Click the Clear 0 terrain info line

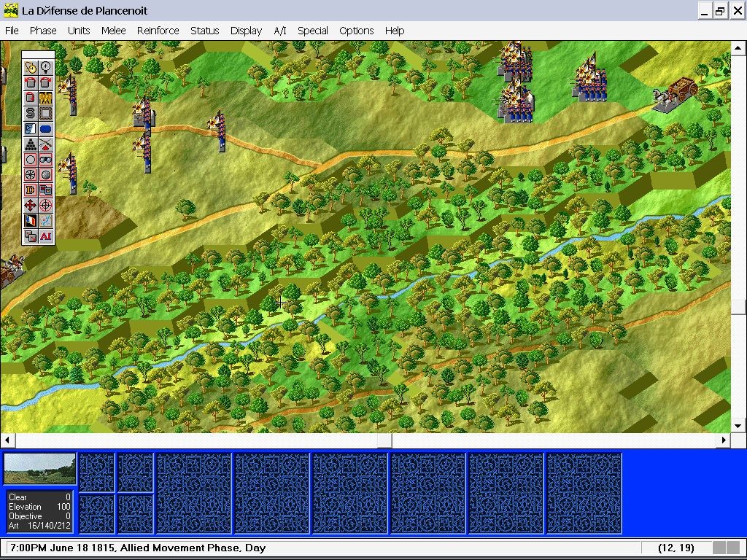[39, 497]
